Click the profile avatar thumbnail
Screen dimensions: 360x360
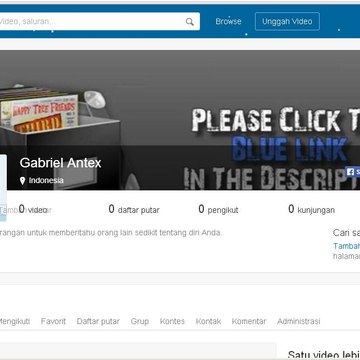click(x=3, y=188)
